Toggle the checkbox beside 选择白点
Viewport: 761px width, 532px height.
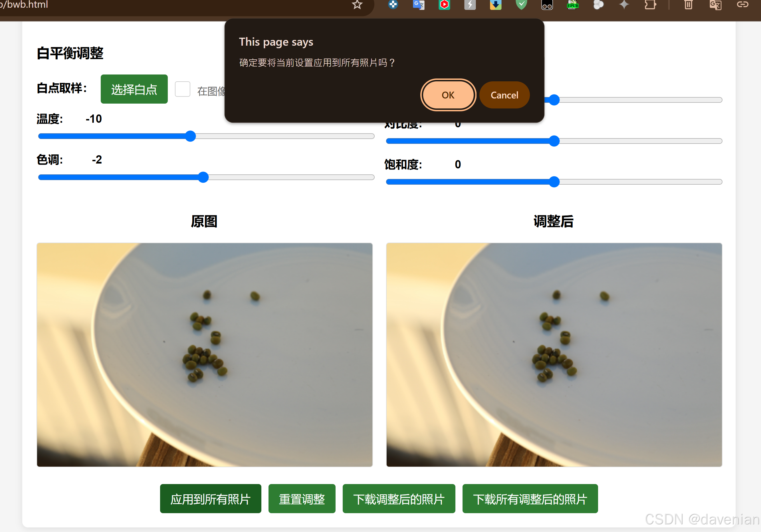[182, 89]
